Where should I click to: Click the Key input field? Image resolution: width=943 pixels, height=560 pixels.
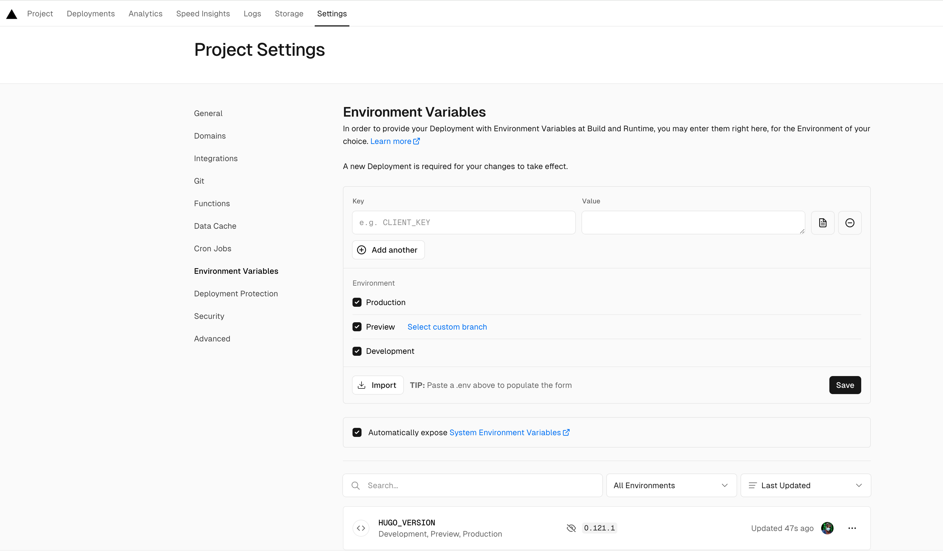click(x=463, y=223)
